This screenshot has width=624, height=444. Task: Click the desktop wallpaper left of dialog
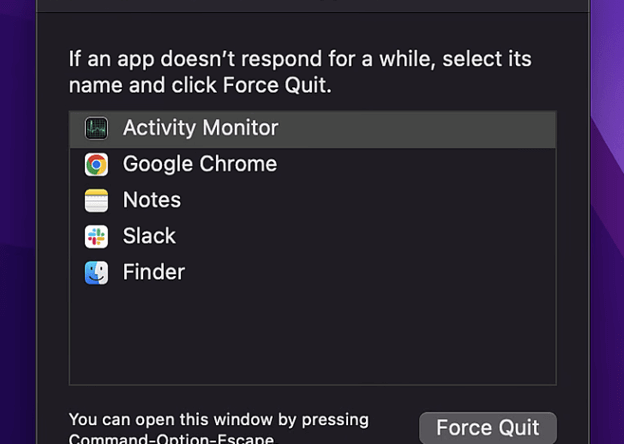pyautogui.click(x=17, y=250)
